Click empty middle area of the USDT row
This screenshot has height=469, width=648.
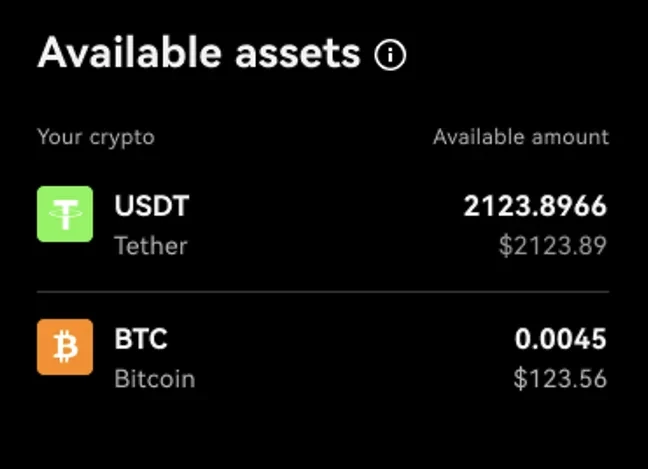(x=320, y=225)
